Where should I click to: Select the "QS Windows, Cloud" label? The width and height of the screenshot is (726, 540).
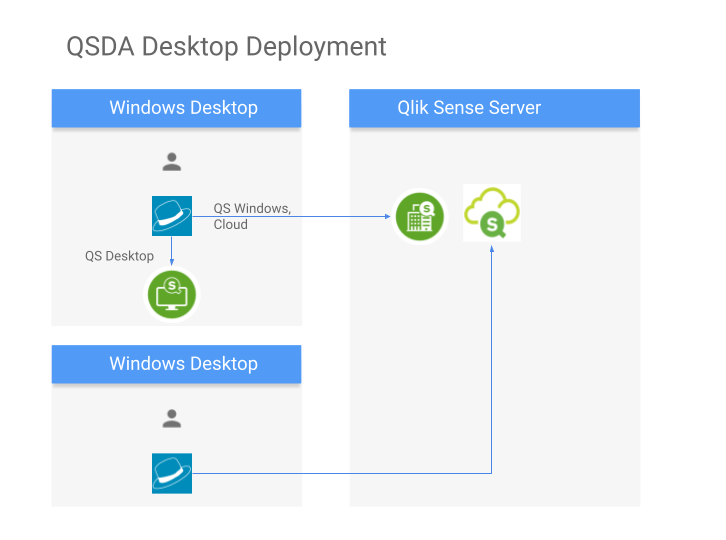252,216
